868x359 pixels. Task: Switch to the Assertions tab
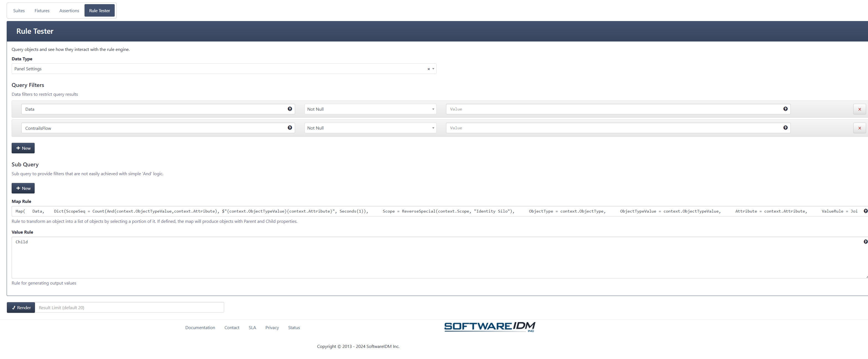(x=69, y=11)
